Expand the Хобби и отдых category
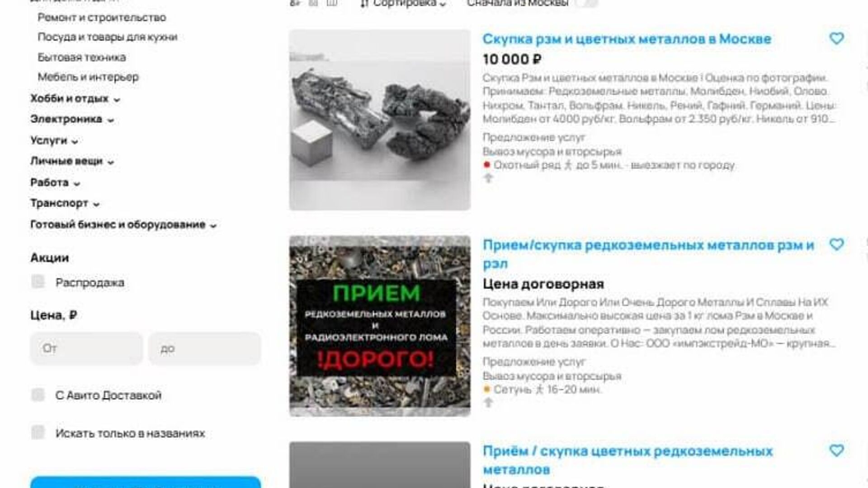868x488 pixels. click(75, 99)
